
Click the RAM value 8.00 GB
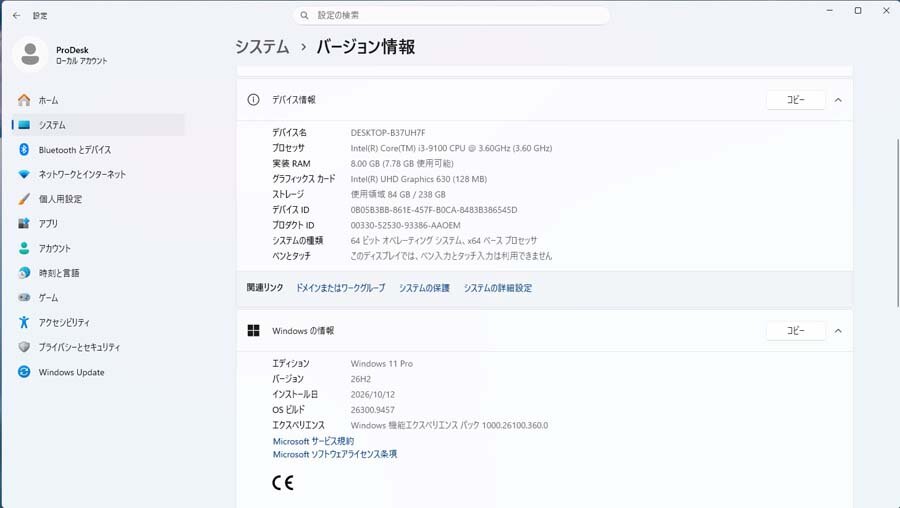tap(402, 164)
